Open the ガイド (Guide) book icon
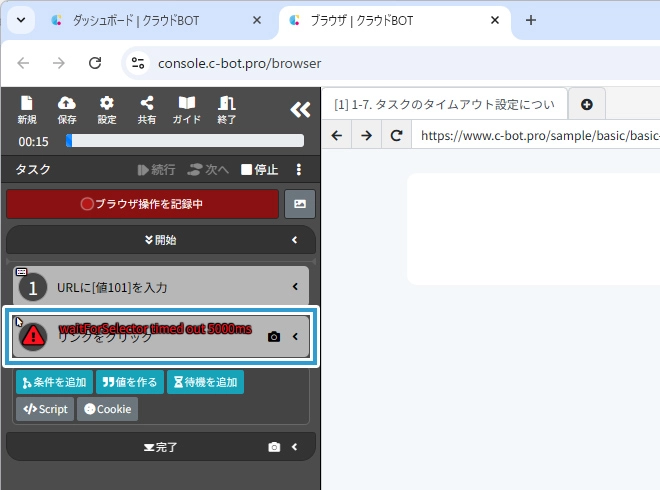Viewport: 660px width, 490px height. (x=186, y=109)
